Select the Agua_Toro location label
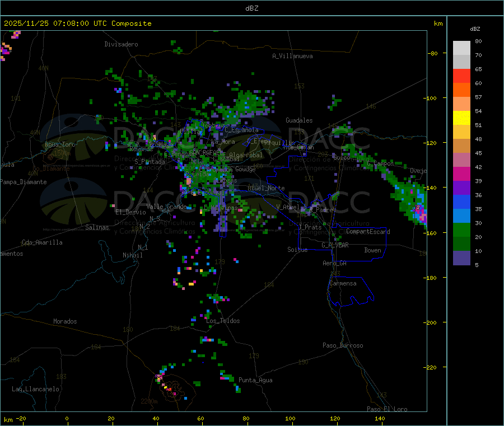This screenshot has width=504, height=426. tap(60, 144)
